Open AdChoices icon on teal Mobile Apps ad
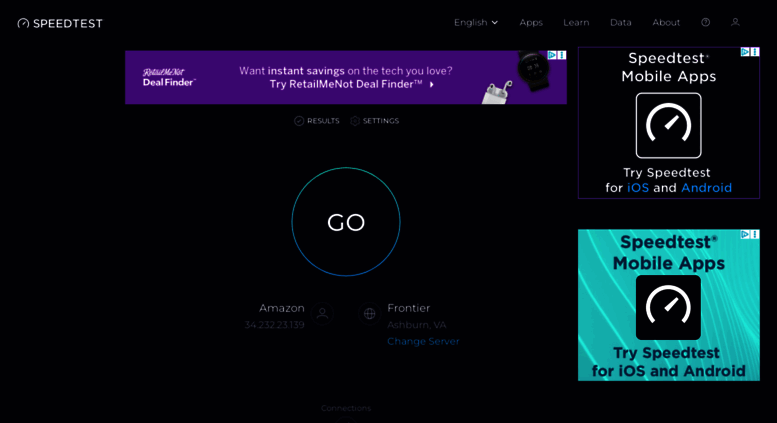 click(x=745, y=234)
